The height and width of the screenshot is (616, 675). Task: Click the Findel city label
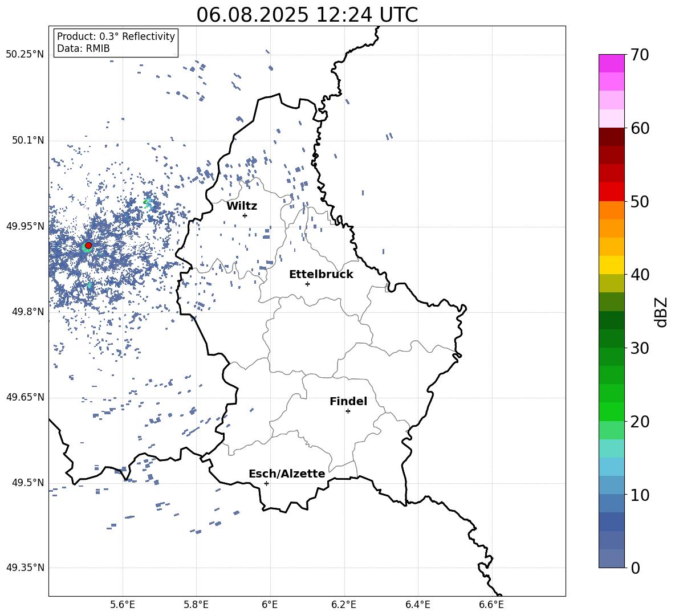point(348,401)
